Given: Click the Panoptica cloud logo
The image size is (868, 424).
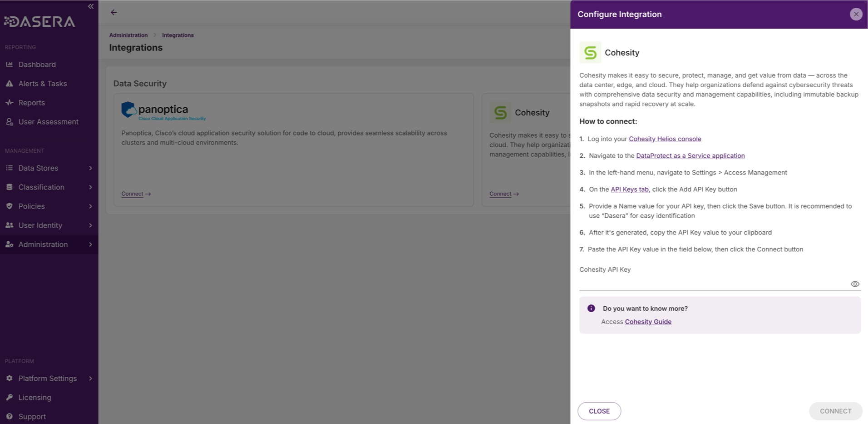Looking at the screenshot, I should [128, 109].
